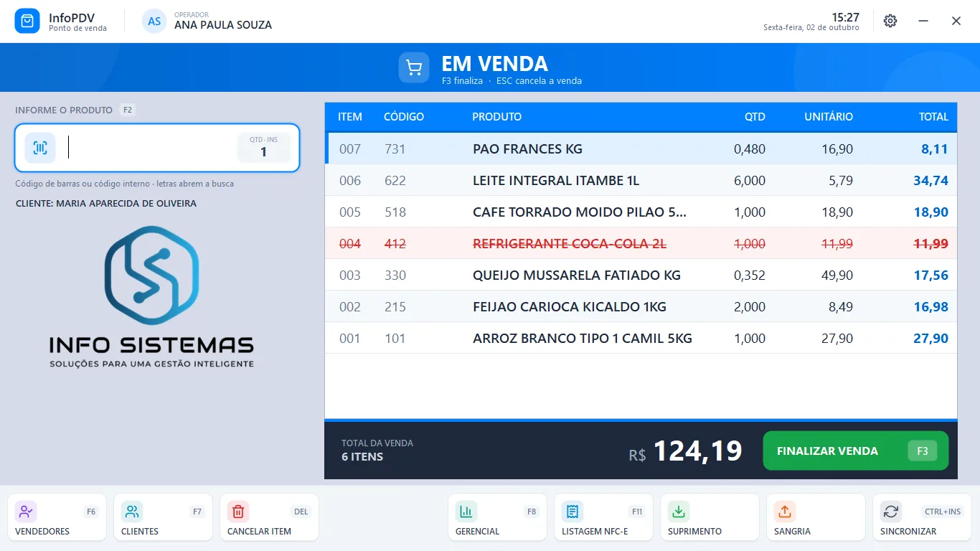Click the ITEM column header

coord(350,117)
